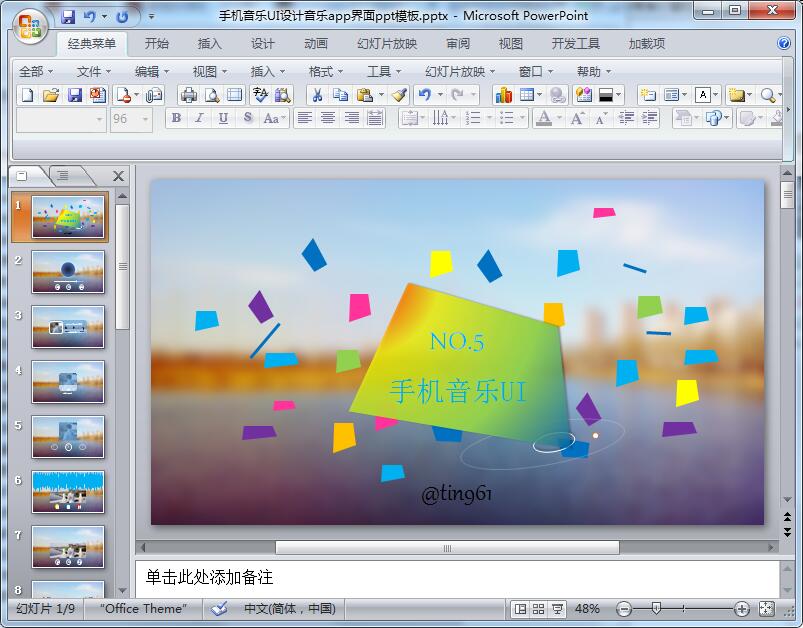
Task: Open the font name combo box
Action: coord(61,119)
